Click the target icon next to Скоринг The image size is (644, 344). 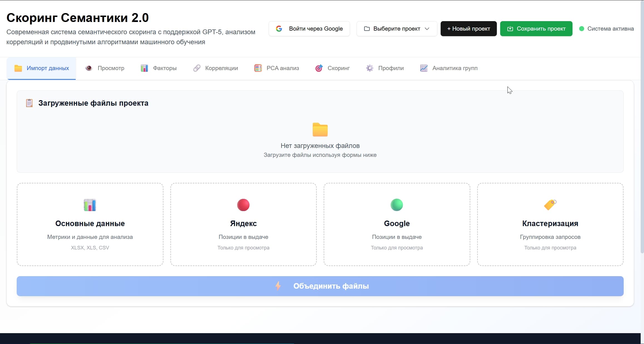pos(319,68)
